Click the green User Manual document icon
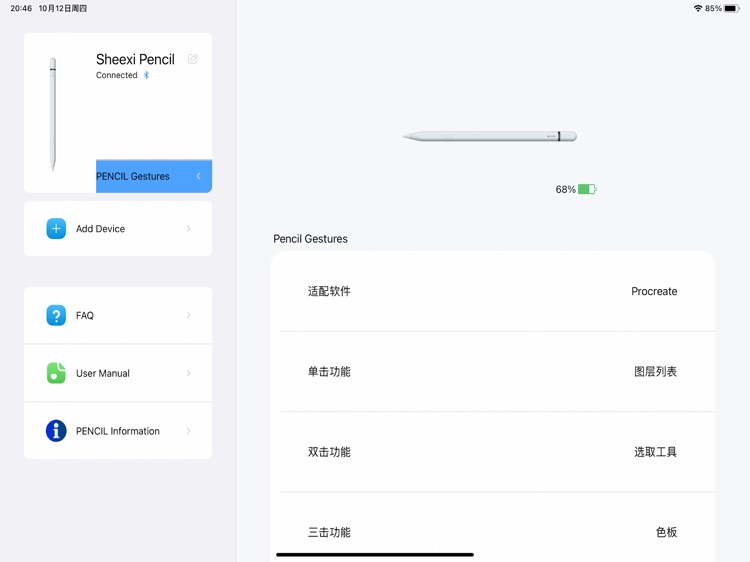Screen dimensions: 750x562 point(56,373)
